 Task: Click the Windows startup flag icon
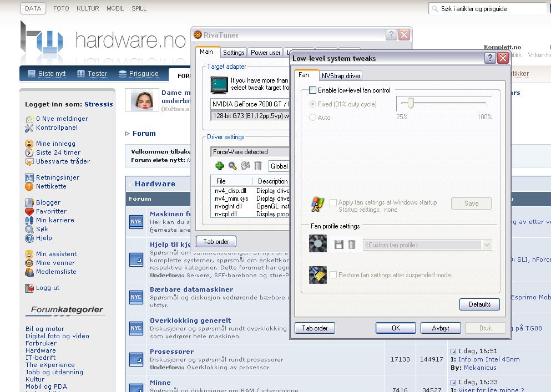coord(317,204)
